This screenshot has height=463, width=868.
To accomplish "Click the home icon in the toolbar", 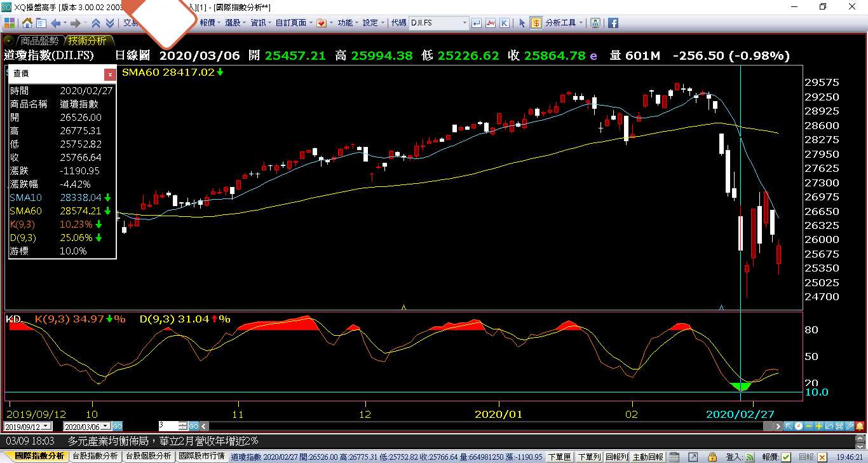I will click(27, 23).
